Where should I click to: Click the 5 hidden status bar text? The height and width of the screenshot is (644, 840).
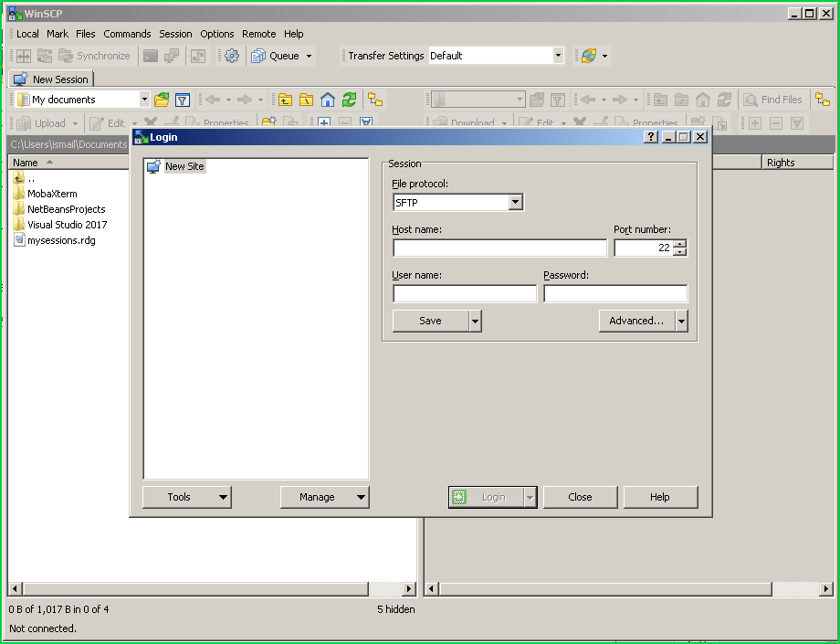396,609
